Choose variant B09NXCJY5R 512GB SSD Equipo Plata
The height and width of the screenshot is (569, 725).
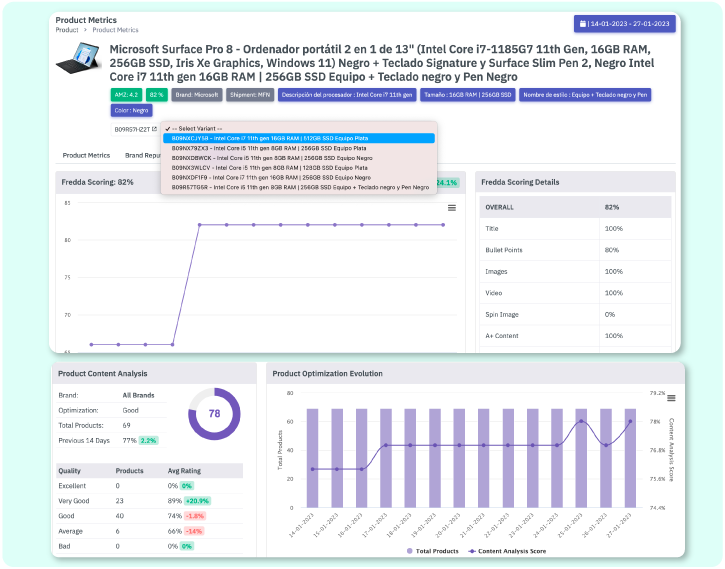click(x=299, y=138)
